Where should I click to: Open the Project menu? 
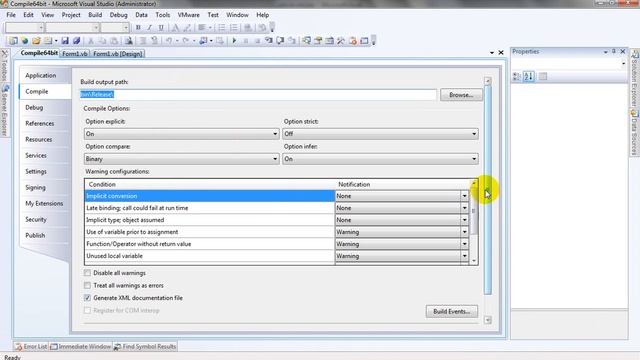(x=71, y=15)
